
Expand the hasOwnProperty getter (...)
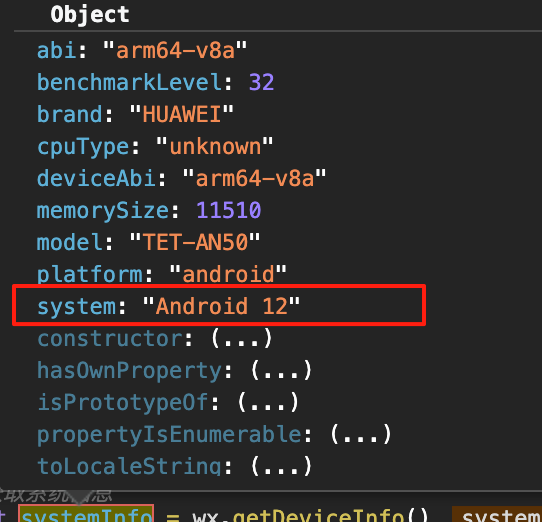click(x=281, y=371)
